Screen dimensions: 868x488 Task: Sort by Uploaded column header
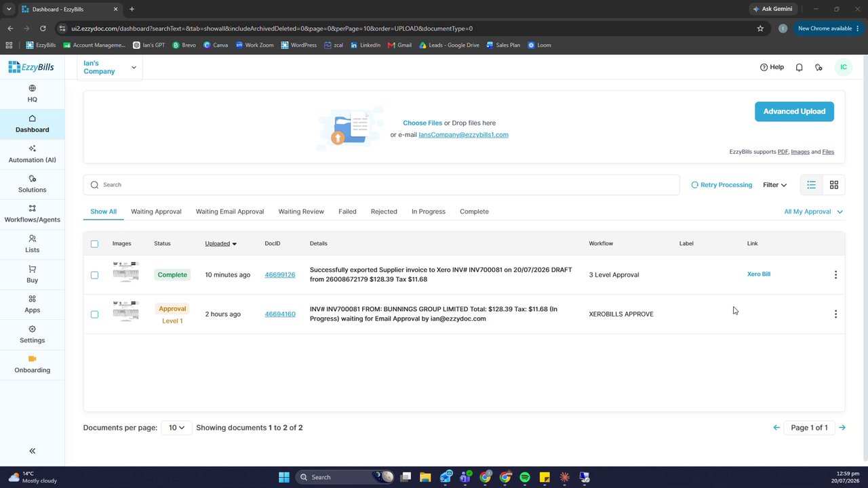[x=221, y=243]
